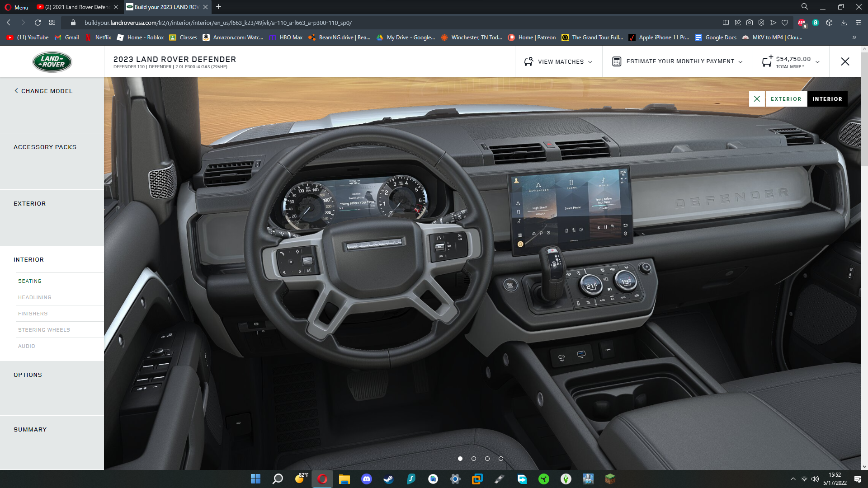Viewport: 868px width, 488px height.
Task: Open the Seating interior section
Action: point(30,281)
